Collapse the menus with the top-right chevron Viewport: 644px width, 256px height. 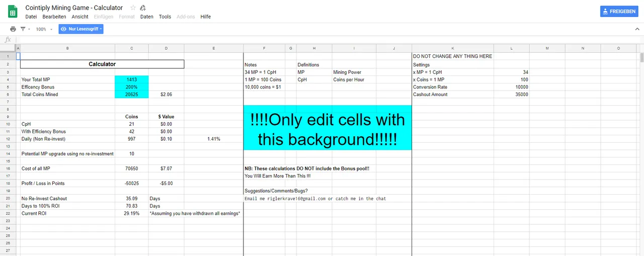point(637,29)
